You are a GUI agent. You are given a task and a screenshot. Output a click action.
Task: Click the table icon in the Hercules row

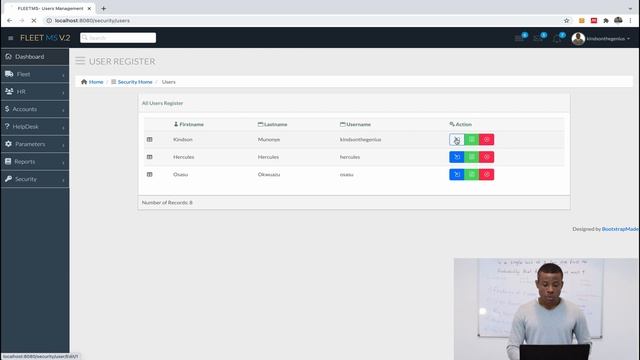pyautogui.click(x=149, y=157)
